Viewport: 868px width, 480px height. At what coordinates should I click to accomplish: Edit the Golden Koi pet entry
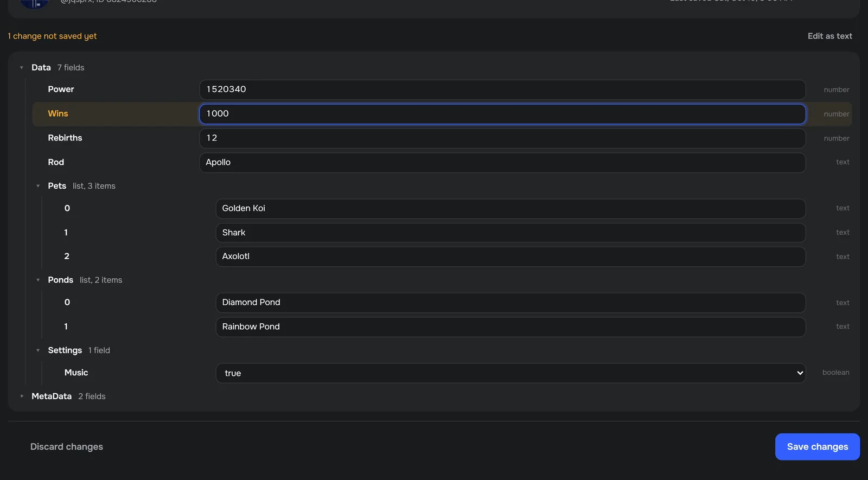tap(510, 208)
